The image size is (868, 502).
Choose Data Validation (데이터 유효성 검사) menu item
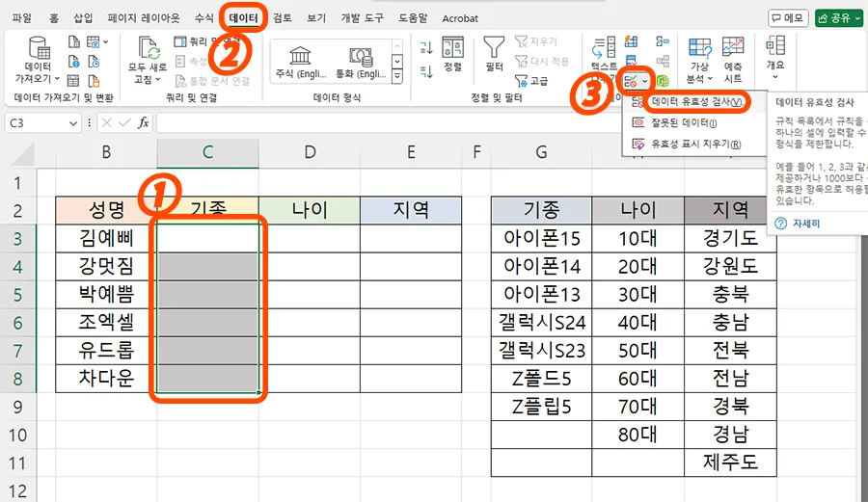click(694, 102)
